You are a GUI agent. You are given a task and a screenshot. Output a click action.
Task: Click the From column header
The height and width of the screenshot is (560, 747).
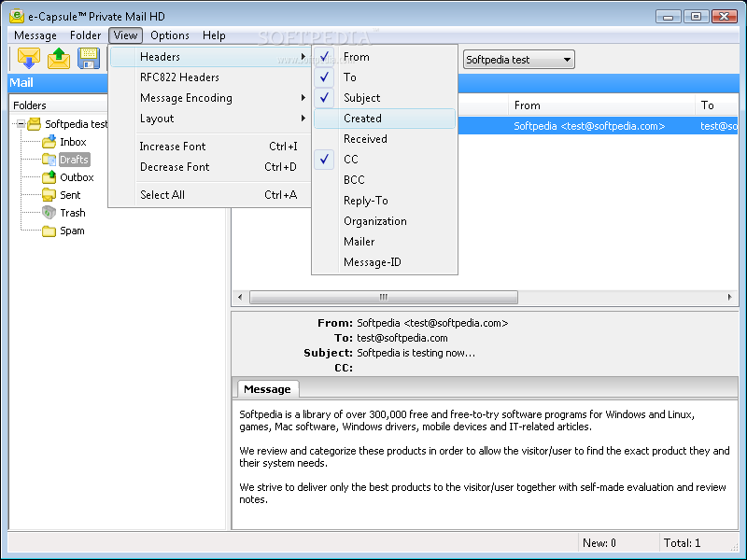(x=602, y=105)
